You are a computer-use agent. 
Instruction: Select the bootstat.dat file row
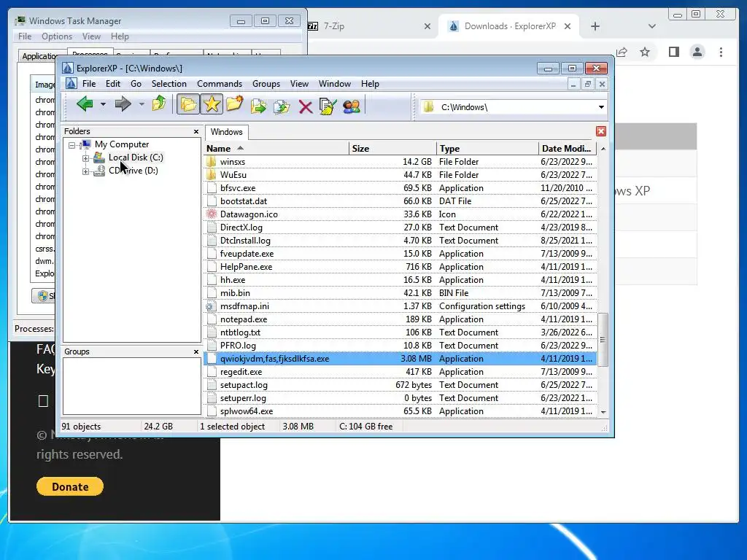400,201
